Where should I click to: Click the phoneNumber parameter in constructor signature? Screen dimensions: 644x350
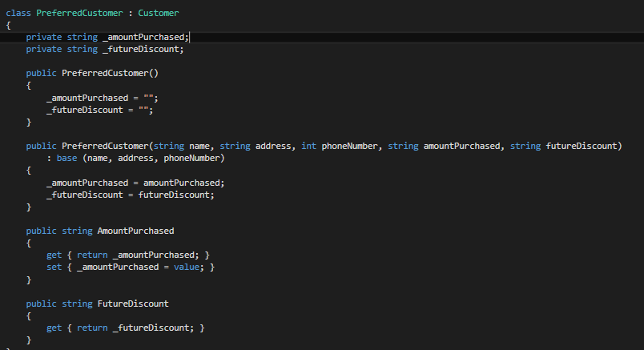coord(349,147)
